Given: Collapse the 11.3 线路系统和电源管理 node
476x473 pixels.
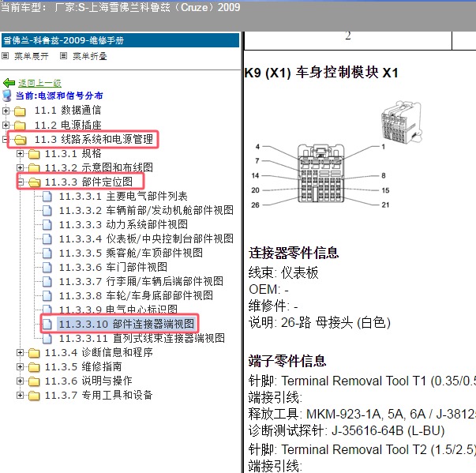Looking at the screenshot, I should click(5, 139).
